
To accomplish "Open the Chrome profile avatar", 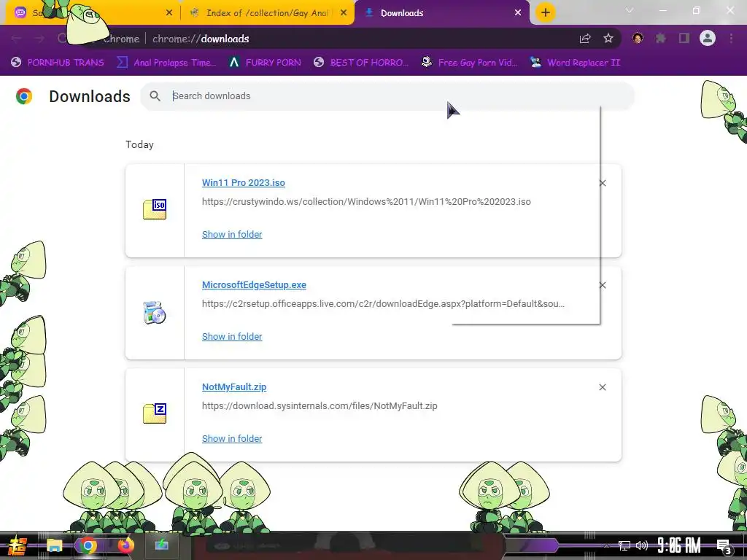I will [x=708, y=38].
